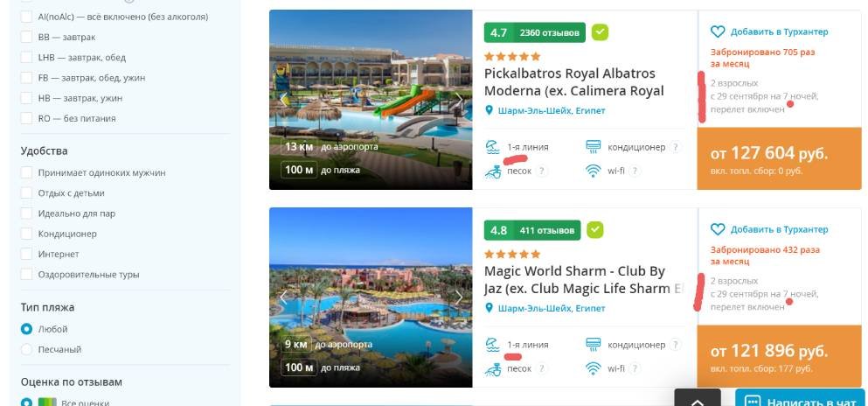The width and height of the screenshot is (868, 406).
Task: Click question mark beside песок in second hotel
Action: (x=541, y=368)
